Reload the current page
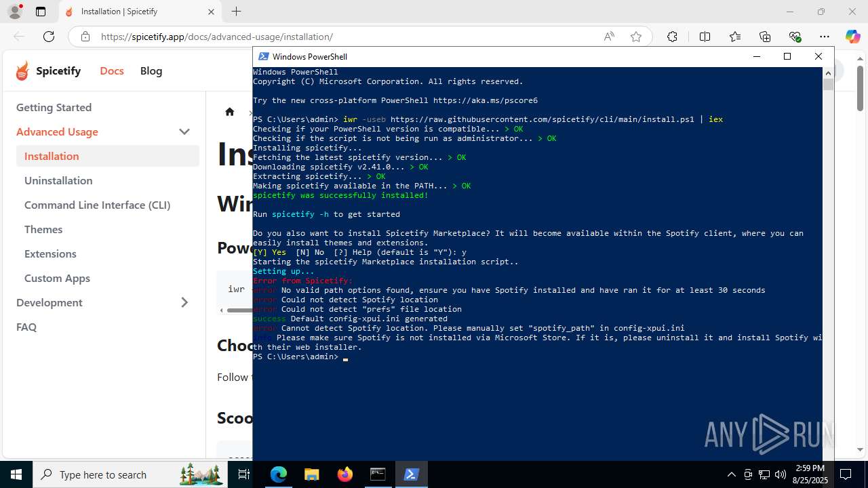The height and width of the screenshot is (488, 868). [49, 37]
